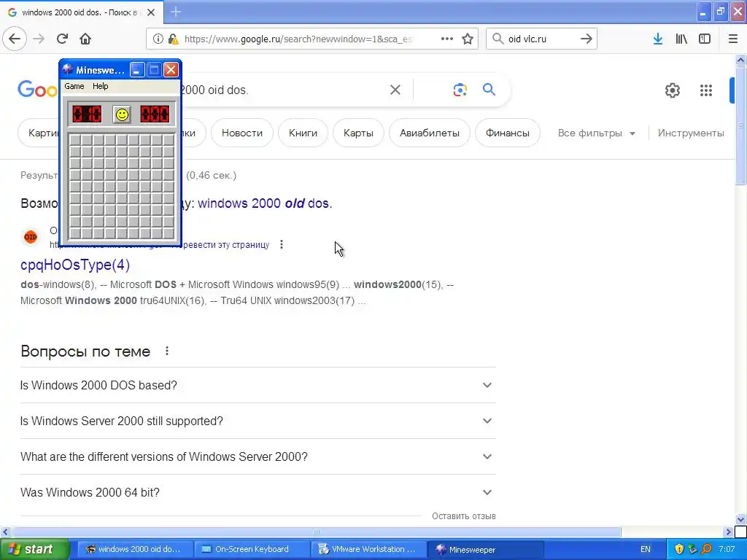This screenshot has height=560, width=747.
Task: Click EN language indicator in taskbar
Action: tap(645, 550)
